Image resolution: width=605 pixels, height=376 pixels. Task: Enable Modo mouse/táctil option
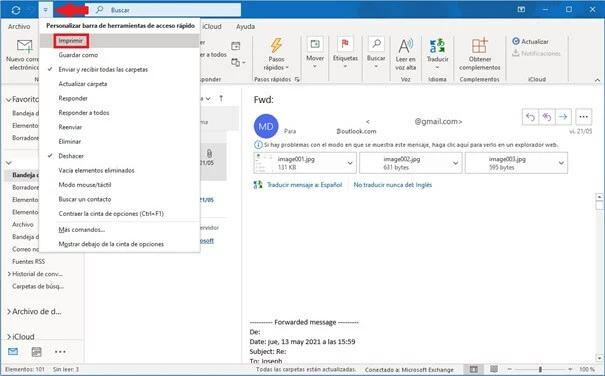coord(120,185)
